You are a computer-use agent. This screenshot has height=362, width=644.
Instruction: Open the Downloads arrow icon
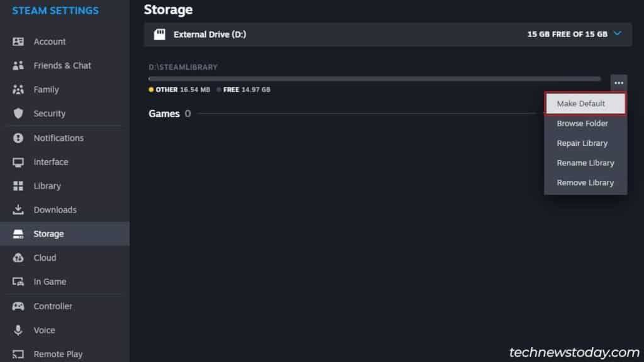18,210
